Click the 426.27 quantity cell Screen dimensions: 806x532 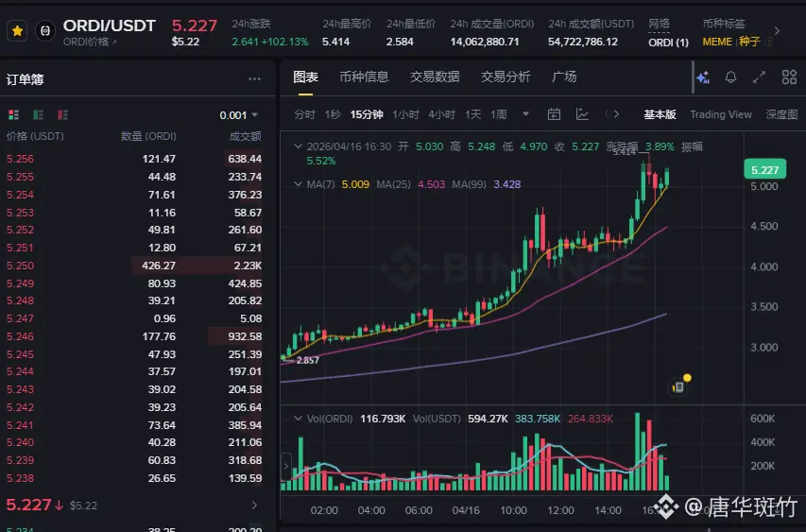[159, 266]
